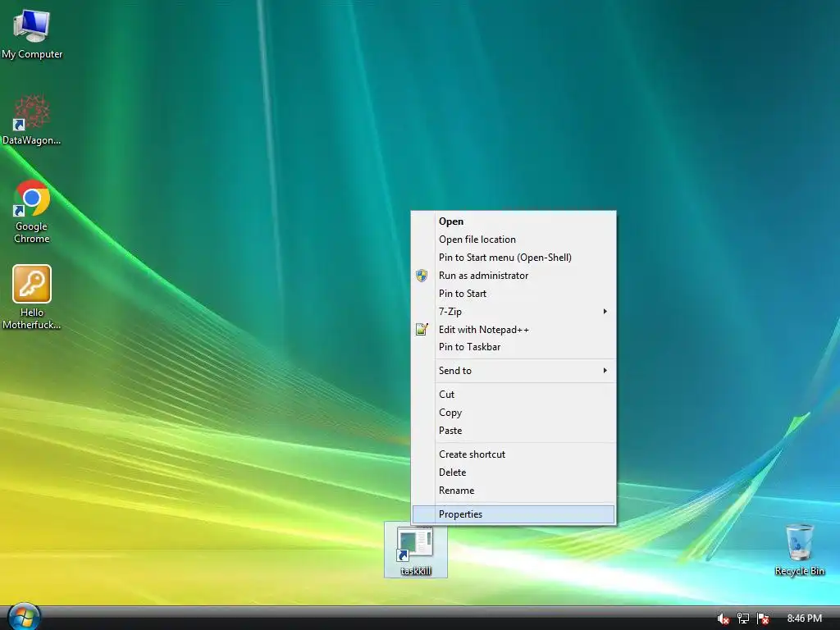Image resolution: width=840 pixels, height=630 pixels.
Task: Choose Copy from the context menu
Action: [x=514, y=413]
